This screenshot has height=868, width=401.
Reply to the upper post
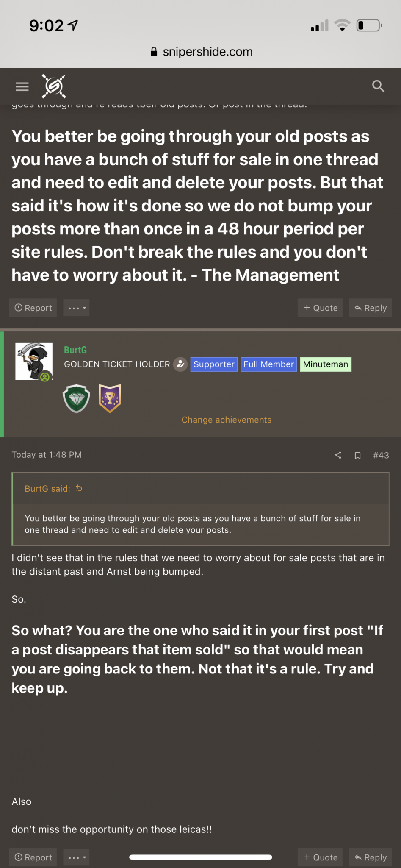370,308
